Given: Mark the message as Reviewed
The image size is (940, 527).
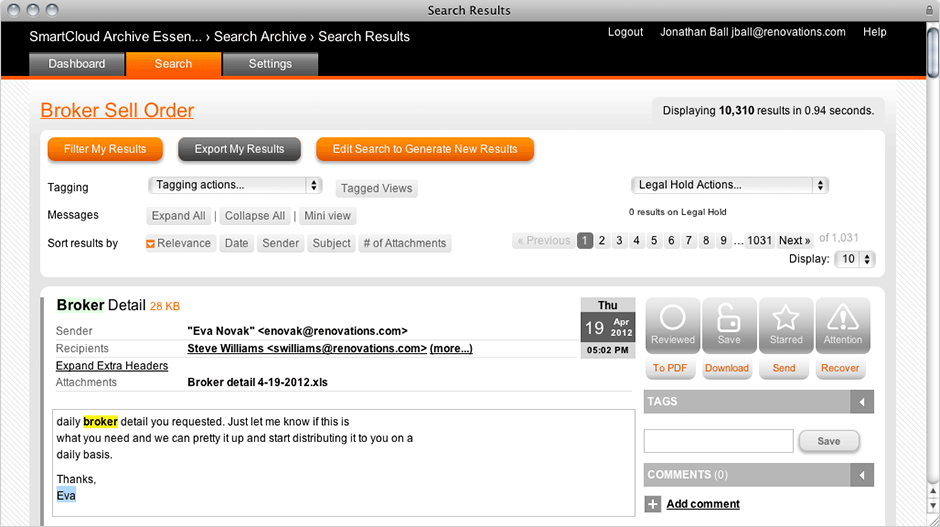Looking at the screenshot, I should click(x=673, y=325).
